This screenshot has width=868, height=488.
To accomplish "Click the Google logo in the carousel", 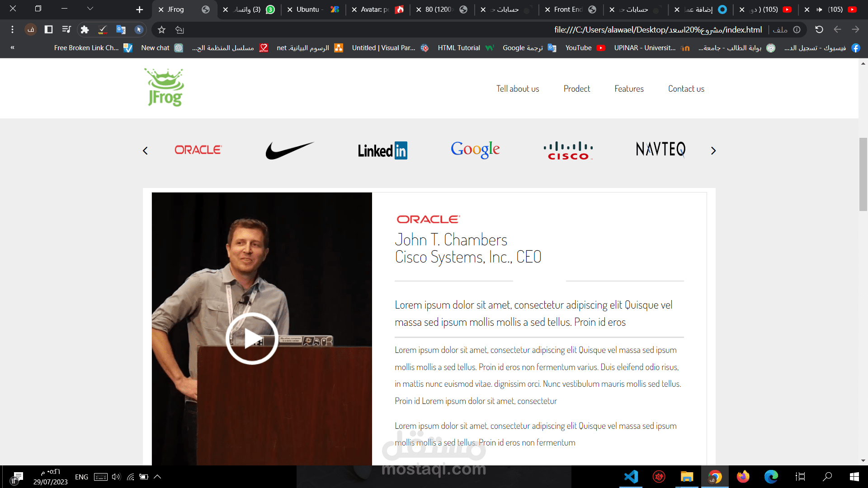I will coord(475,150).
